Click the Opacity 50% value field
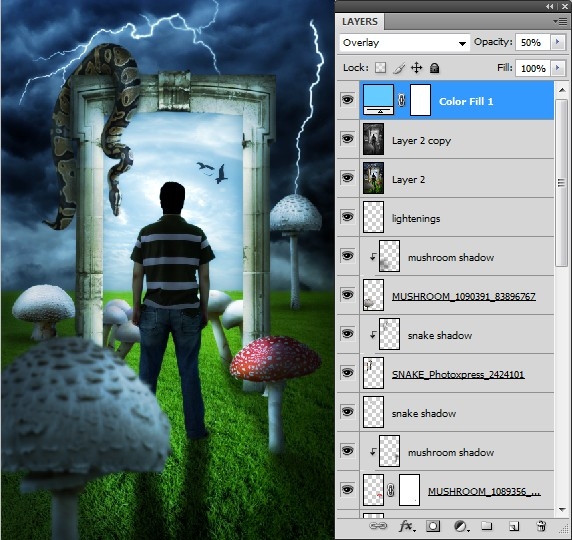 pos(532,42)
